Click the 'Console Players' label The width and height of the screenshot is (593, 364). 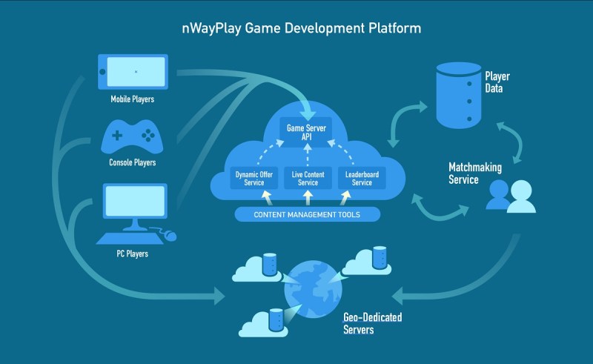pyautogui.click(x=133, y=162)
